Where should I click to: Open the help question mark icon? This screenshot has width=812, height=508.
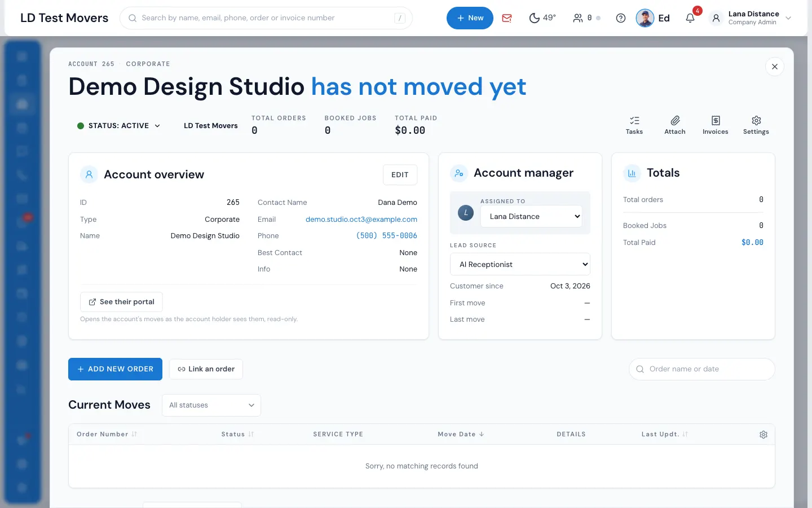click(x=621, y=18)
